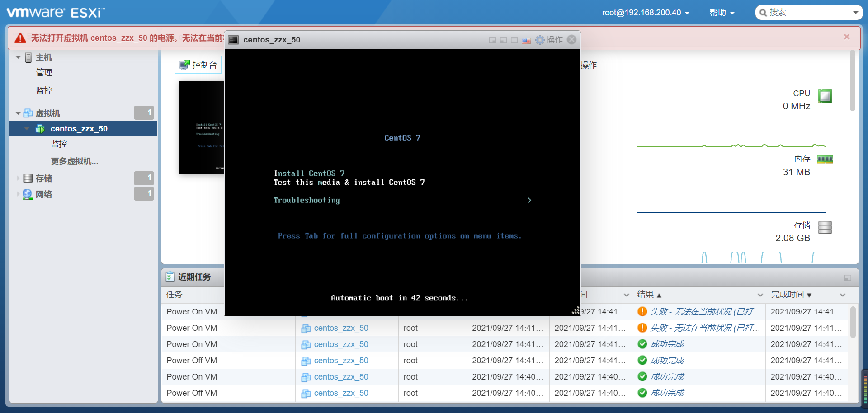Select 监控 under host
Image resolution: width=868 pixels, height=413 pixels.
click(x=44, y=90)
